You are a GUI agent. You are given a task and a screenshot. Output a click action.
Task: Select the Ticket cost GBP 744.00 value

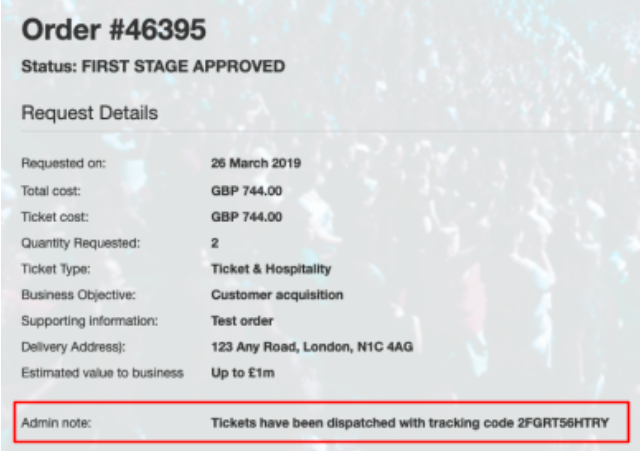(x=247, y=217)
